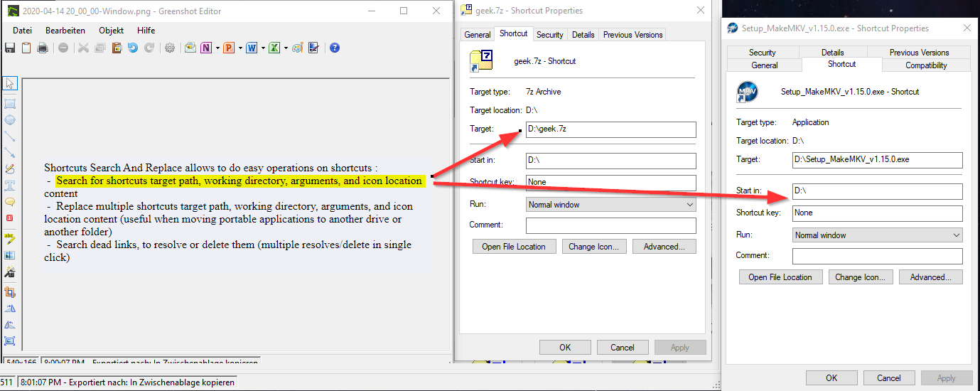
Task: Click Target field showing D:\geek.7z
Action: click(x=611, y=129)
